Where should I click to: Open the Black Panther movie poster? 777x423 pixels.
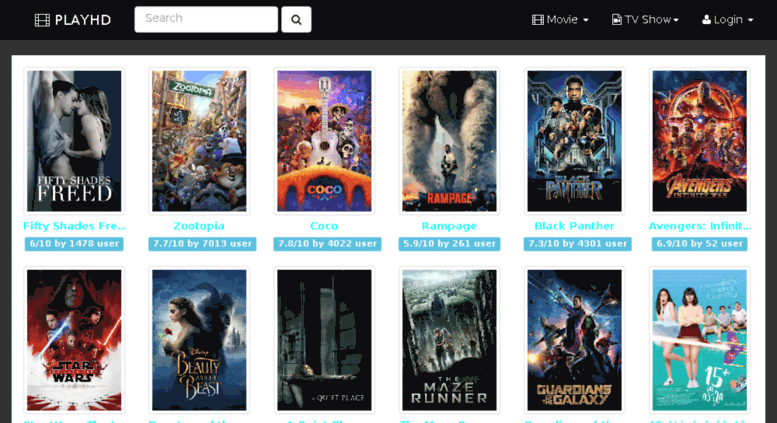click(574, 141)
